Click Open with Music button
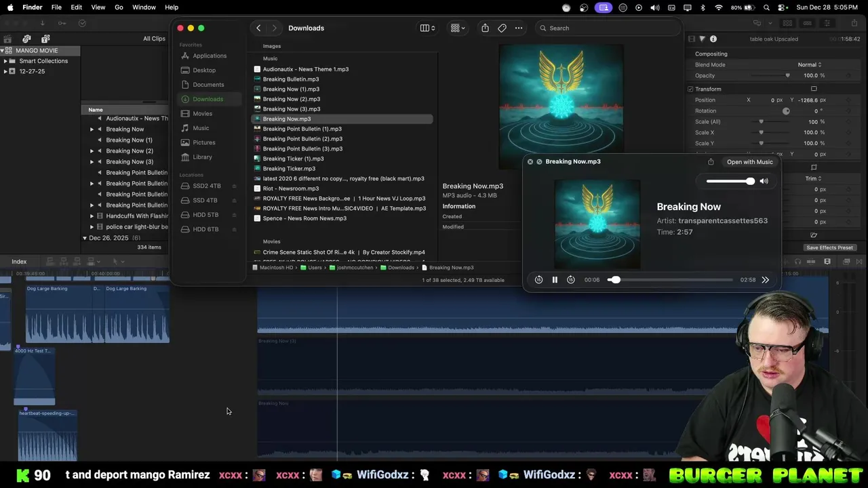The height and width of the screenshot is (488, 868). coord(749,162)
